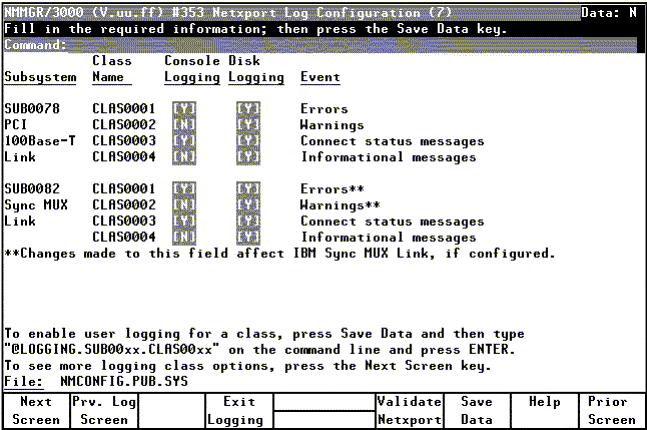
Task: Edit Disk Logging for Sync MUX CLAS0004
Action: coord(248,237)
